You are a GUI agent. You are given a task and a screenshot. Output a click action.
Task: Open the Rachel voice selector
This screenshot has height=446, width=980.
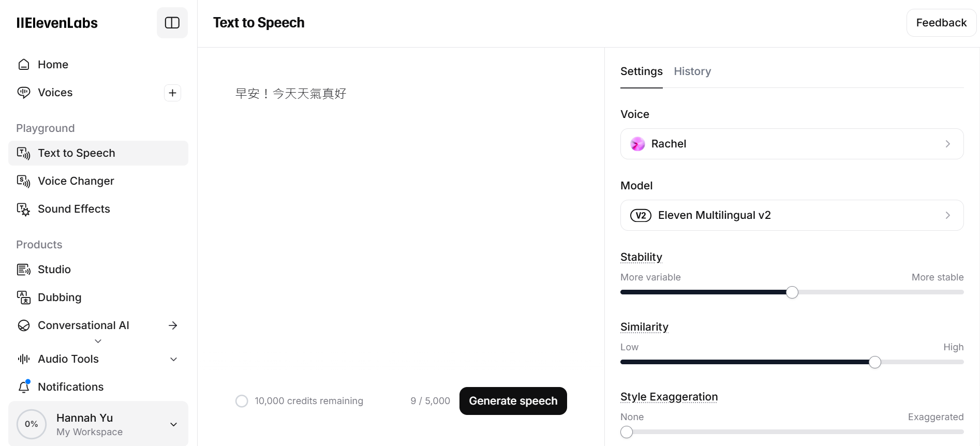792,144
